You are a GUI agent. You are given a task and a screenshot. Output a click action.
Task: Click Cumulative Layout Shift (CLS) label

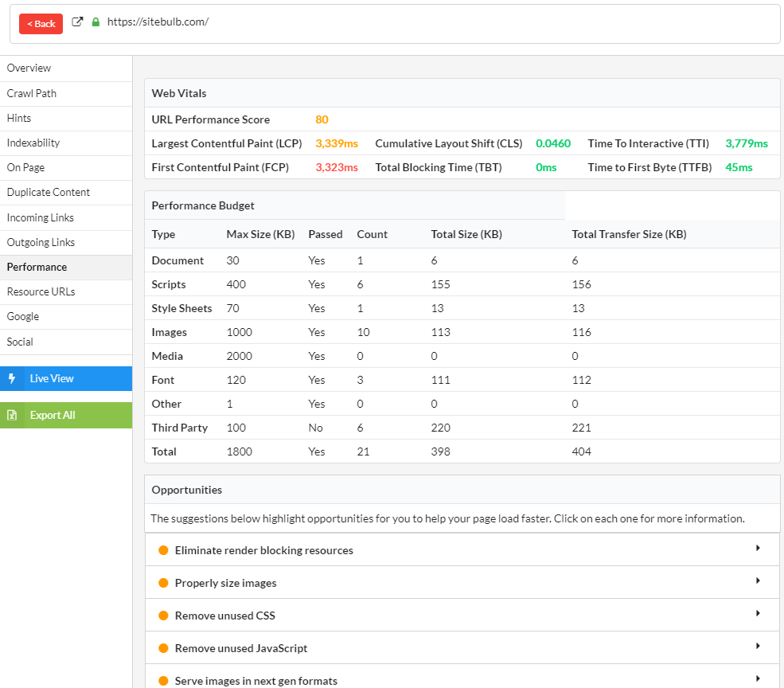coord(448,143)
